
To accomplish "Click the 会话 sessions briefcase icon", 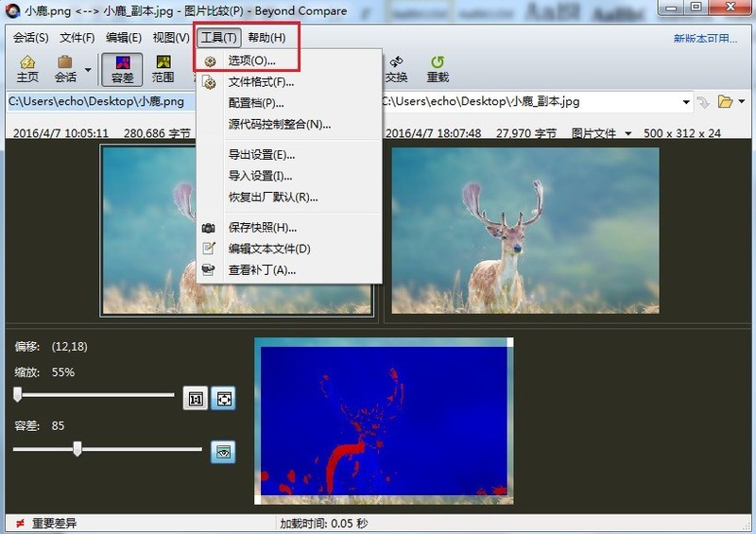I will click(x=65, y=69).
